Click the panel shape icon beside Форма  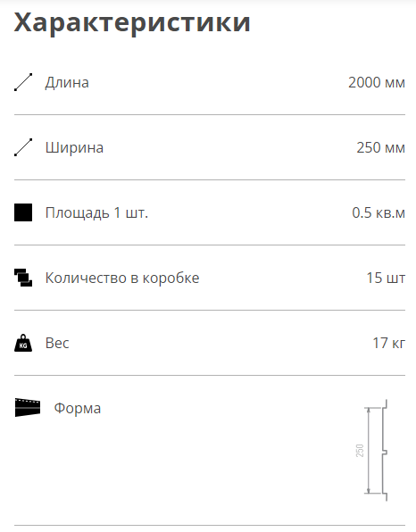pos(28,407)
